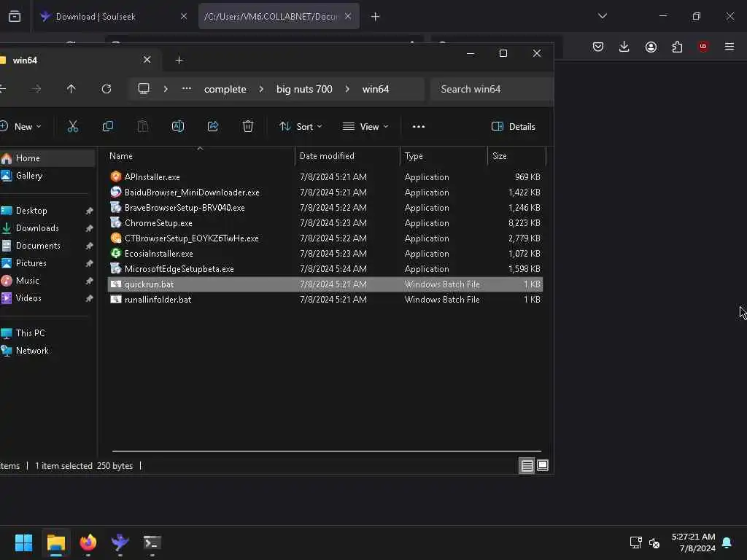The width and height of the screenshot is (747, 560).
Task: Open Firefox account icon
Action: [x=651, y=47]
